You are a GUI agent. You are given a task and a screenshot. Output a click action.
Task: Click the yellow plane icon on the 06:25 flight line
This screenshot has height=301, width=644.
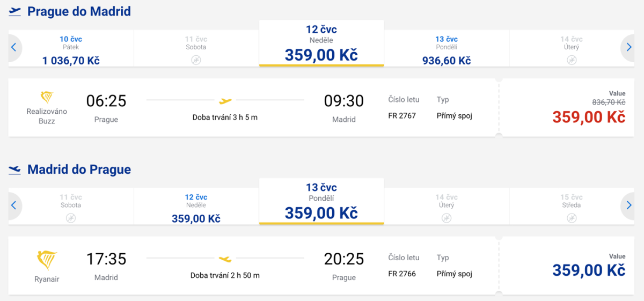coord(225,100)
